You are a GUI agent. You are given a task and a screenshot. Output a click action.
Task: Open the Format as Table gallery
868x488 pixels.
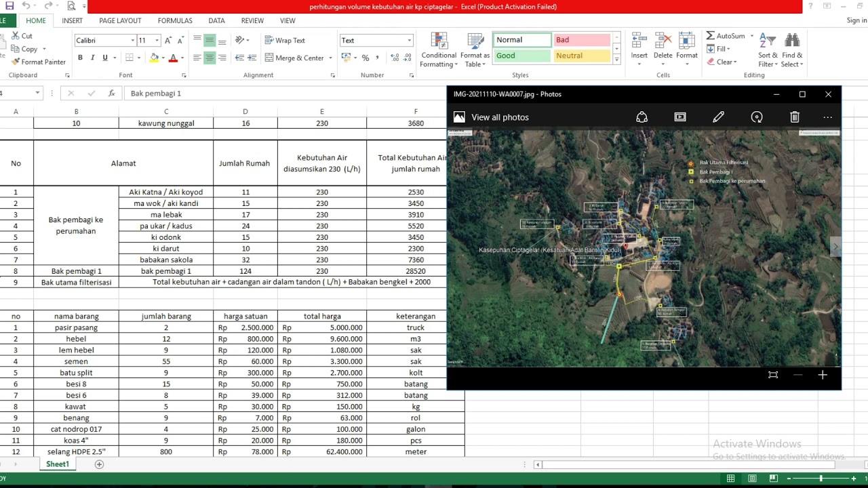click(475, 50)
